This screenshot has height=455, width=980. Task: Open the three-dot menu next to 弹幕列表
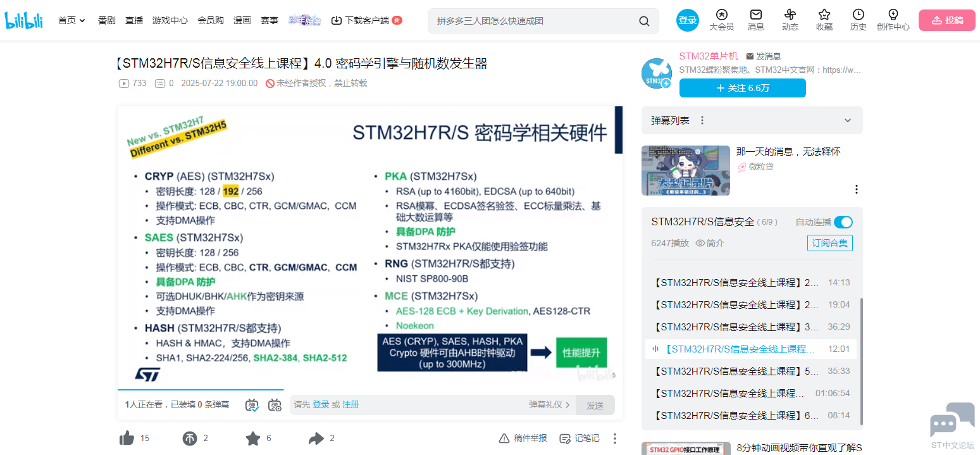(x=702, y=120)
